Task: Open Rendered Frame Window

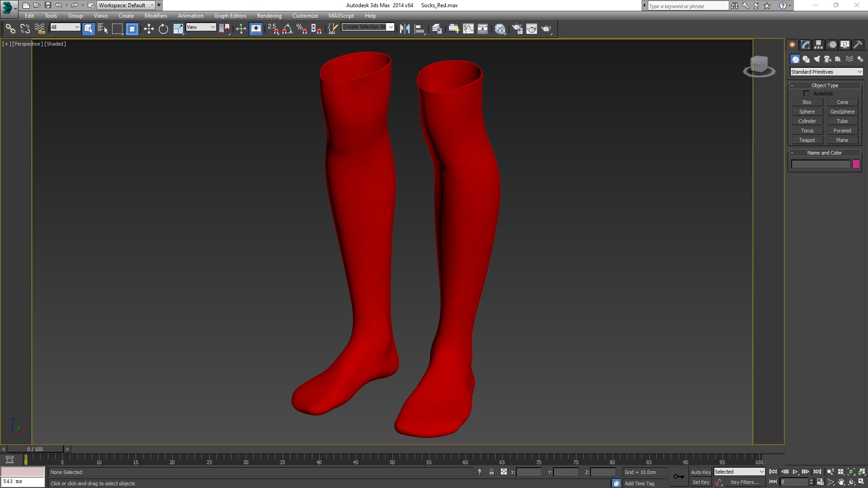Action: pyautogui.click(x=532, y=29)
